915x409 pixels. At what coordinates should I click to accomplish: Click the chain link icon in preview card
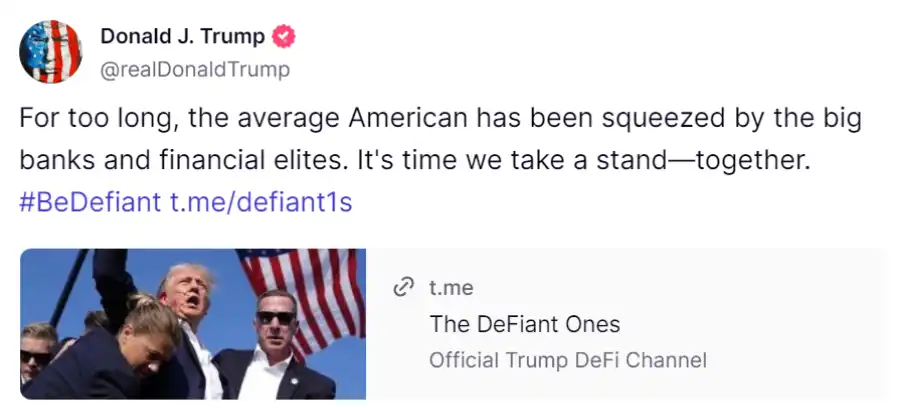[404, 288]
